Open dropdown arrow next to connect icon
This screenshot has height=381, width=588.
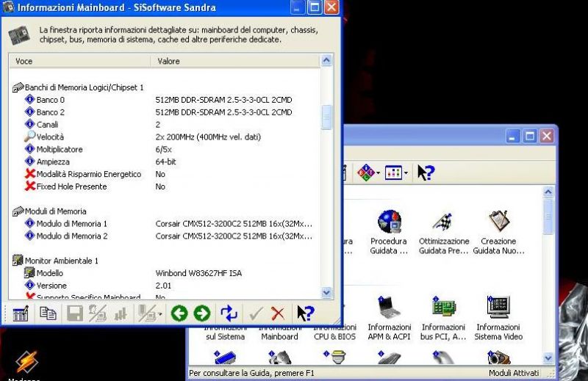click(160, 314)
